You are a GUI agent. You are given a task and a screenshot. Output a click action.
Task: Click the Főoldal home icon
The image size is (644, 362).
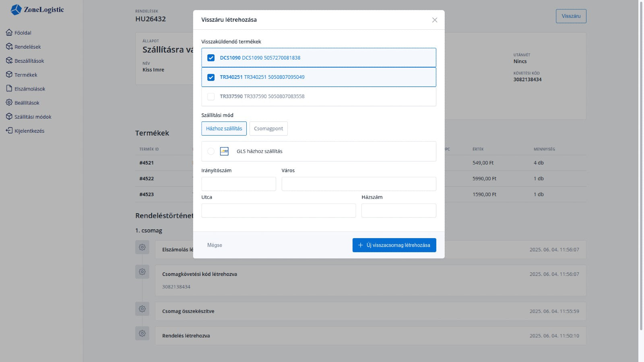click(x=9, y=33)
